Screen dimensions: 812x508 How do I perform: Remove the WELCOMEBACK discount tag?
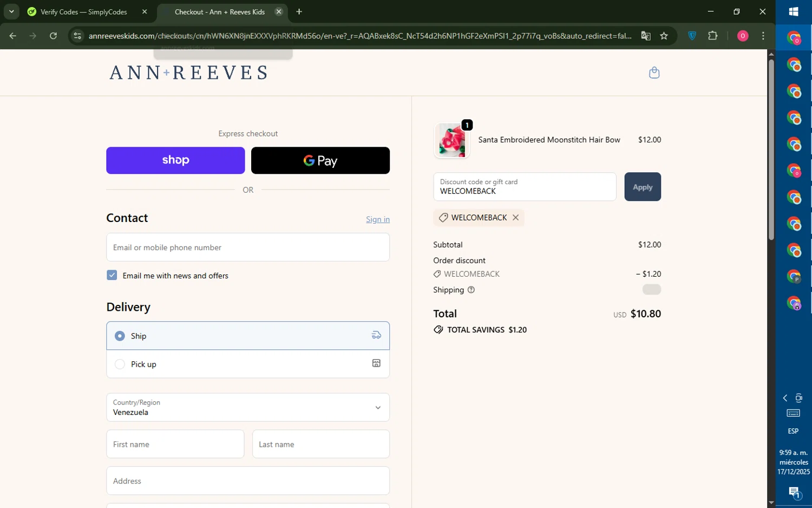tap(515, 218)
